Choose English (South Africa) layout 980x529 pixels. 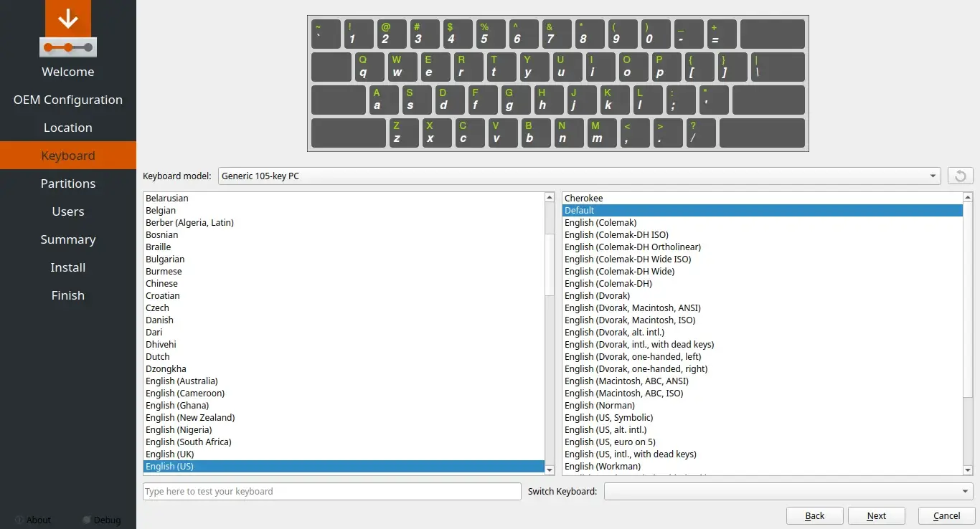(x=344, y=442)
